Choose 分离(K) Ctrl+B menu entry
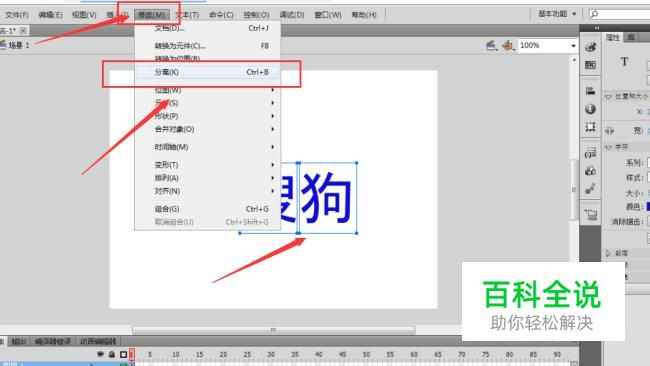 click(208, 72)
